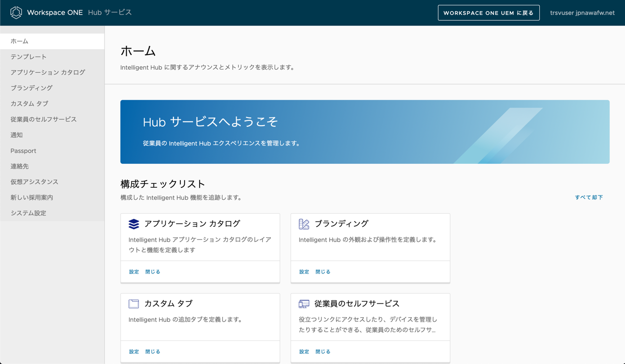This screenshot has height=364, width=625.
Task: Go to Passport sidebar item
Action: tap(52, 151)
